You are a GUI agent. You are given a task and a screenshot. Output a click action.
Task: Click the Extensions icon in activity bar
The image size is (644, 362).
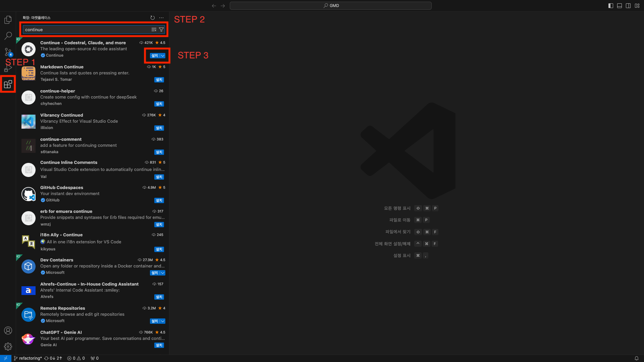click(x=8, y=84)
